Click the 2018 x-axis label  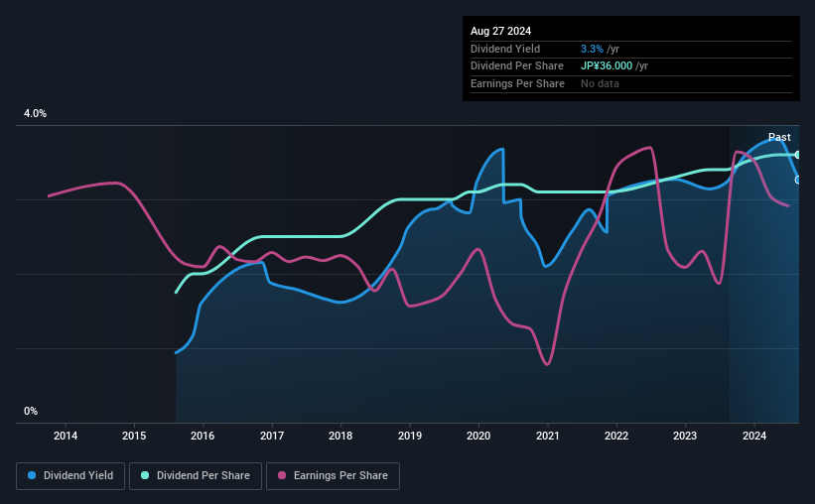coord(340,436)
